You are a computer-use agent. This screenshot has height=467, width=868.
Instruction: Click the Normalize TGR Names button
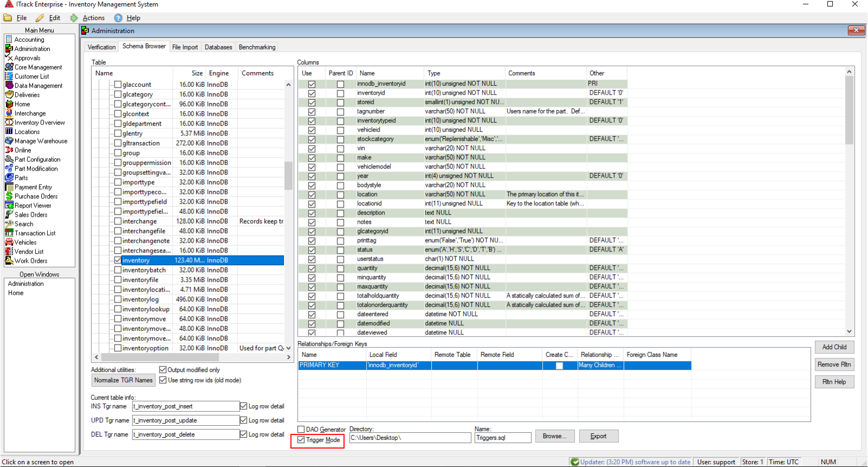[123, 380]
